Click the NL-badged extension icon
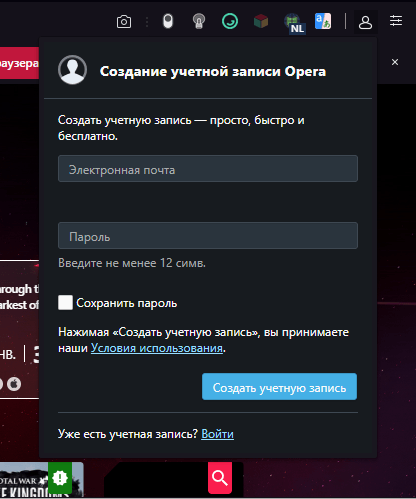This screenshot has width=416, height=499. 294,23
